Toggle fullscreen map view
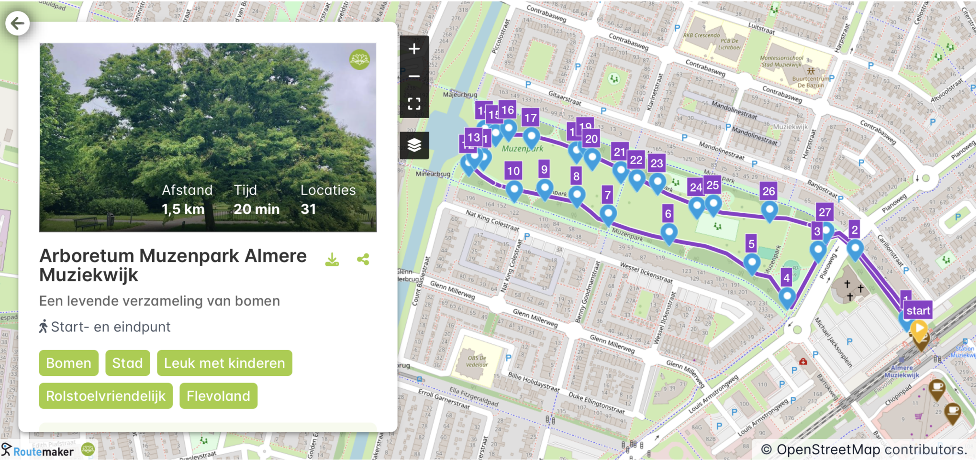This screenshot has width=980, height=460. pyautogui.click(x=414, y=103)
